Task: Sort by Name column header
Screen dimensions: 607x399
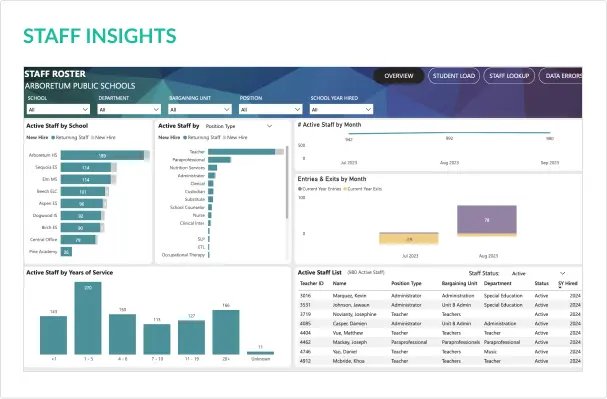Action: coord(340,284)
